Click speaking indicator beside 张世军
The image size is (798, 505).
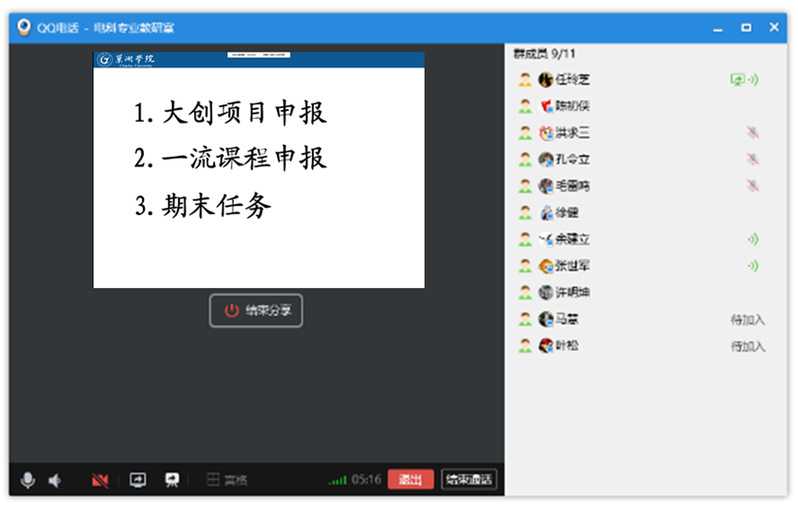[752, 266]
